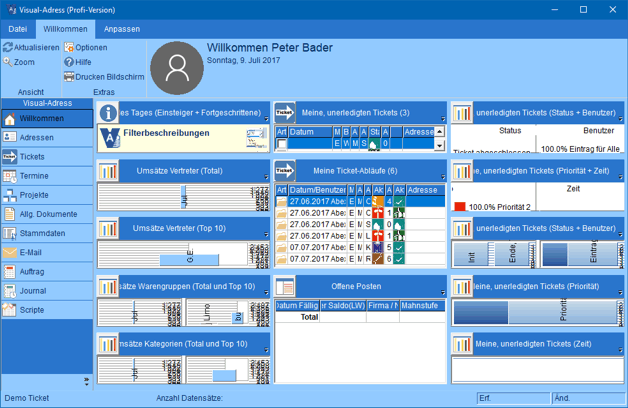This screenshot has height=408, width=628.
Task: Click the Offene Posten table icon
Action: pos(285,287)
